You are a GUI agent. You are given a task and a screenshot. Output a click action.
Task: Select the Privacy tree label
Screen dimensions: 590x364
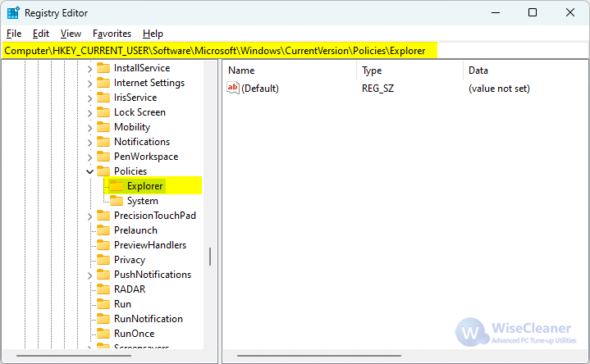(x=130, y=260)
